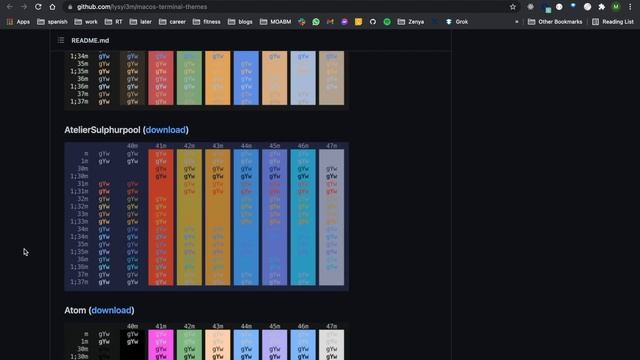This screenshot has height=360, width=640.
Task: Open the Gmail bookmark icon
Action: [x=330, y=22]
